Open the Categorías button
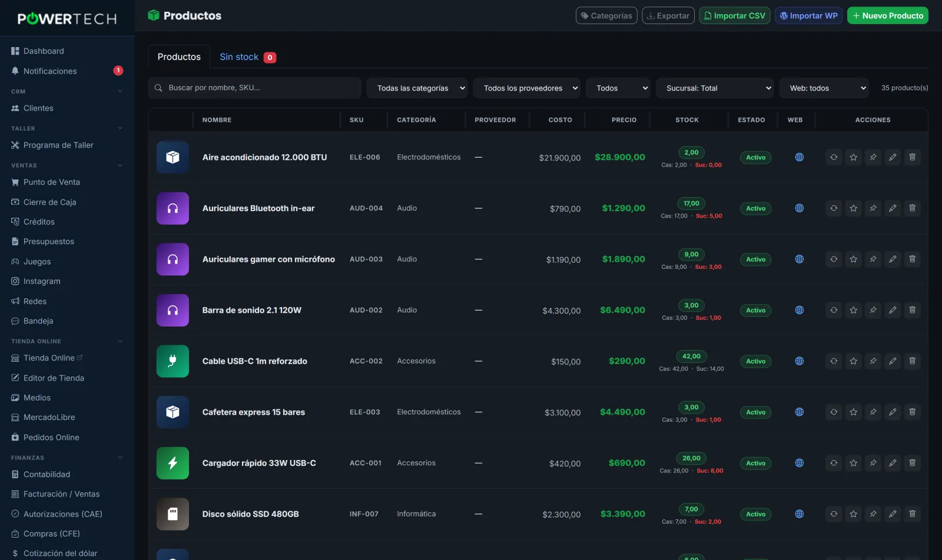Image resolution: width=942 pixels, height=560 pixels. click(x=606, y=16)
